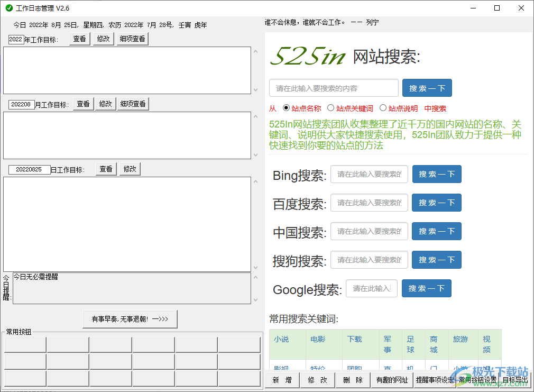
Task: Click the 百度搜索 input field
Action: (x=369, y=203)
